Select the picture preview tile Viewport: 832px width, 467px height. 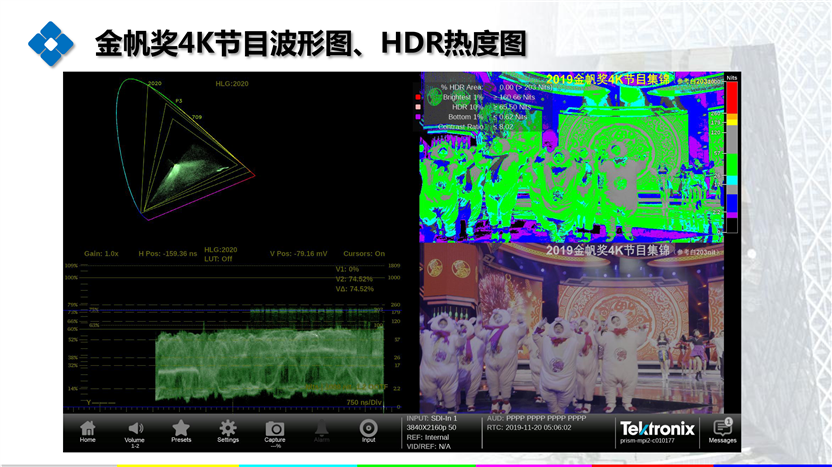click(x=570, y=330)
